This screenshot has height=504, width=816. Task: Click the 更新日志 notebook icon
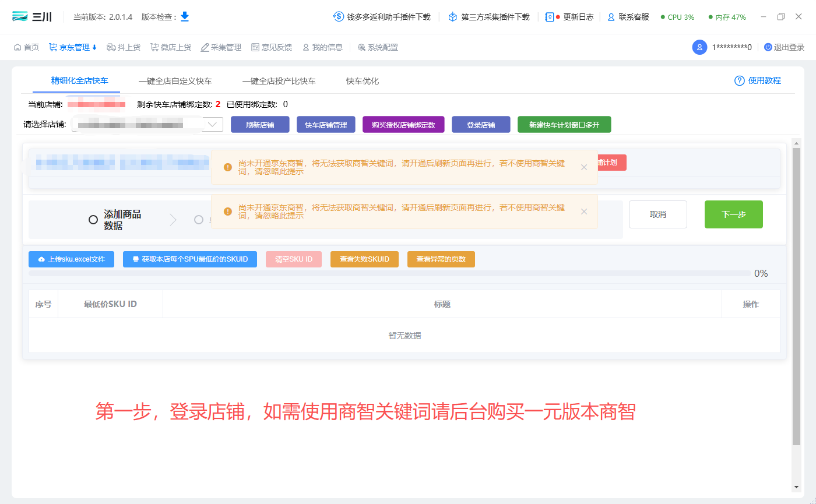pos(549,17)
